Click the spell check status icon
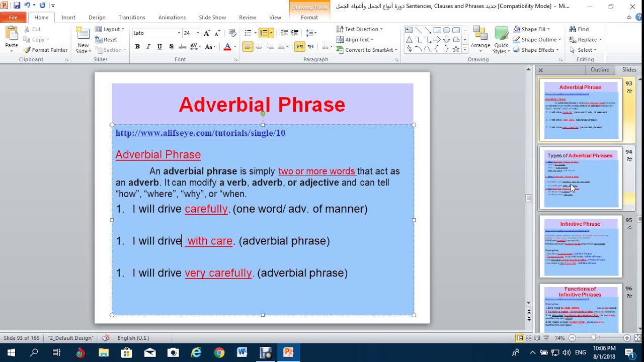The image size is (644, 362). pyautogui.click(x=106, y=338)
